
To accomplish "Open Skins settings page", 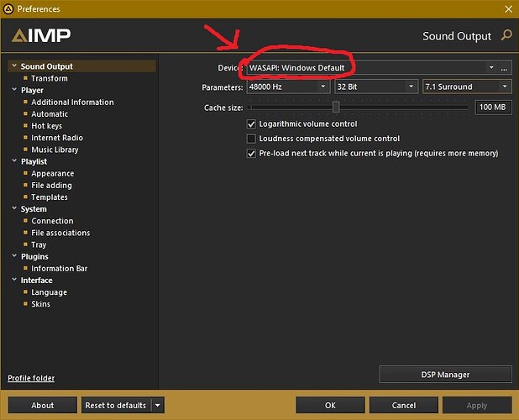I will point(40,304).
